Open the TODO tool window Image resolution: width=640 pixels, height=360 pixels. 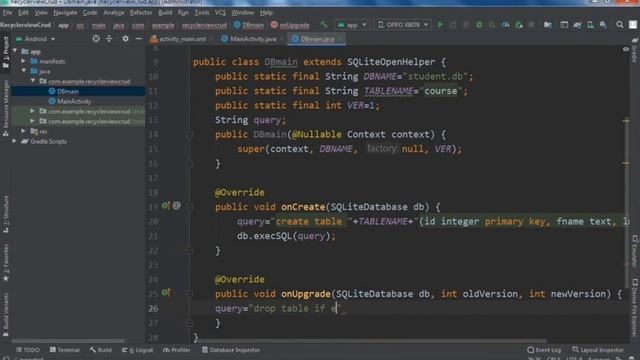click(x=28, y=350)
